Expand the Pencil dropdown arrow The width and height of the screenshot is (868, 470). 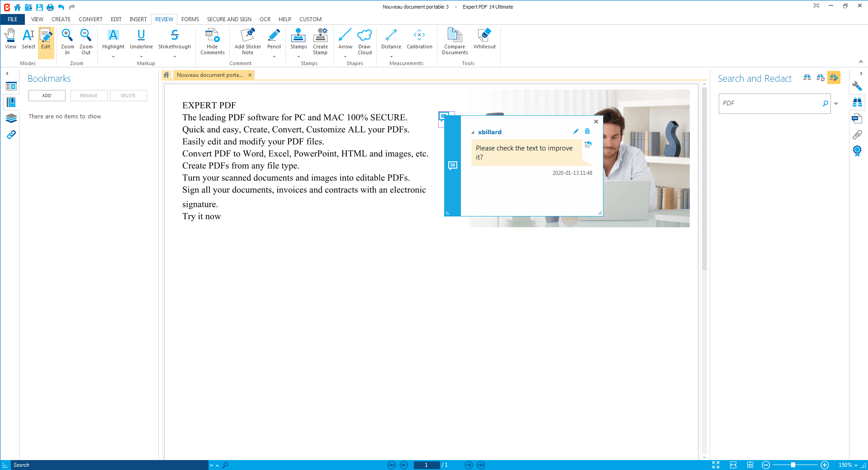coord(274,57)
